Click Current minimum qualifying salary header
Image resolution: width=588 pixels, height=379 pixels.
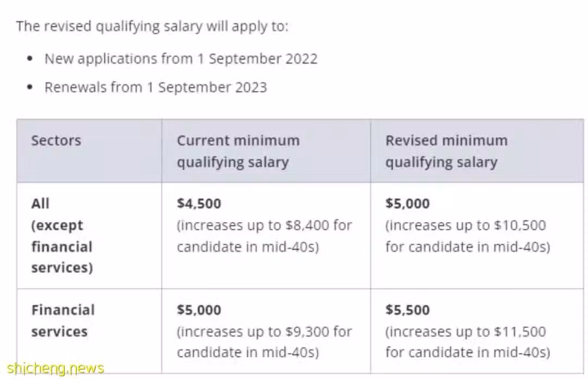click(238, 151)
